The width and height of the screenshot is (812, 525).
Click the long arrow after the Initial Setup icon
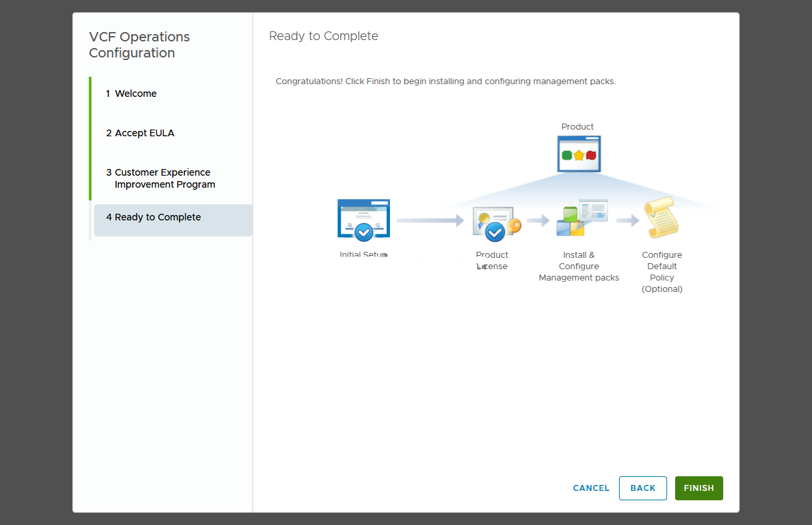[429, 220]
